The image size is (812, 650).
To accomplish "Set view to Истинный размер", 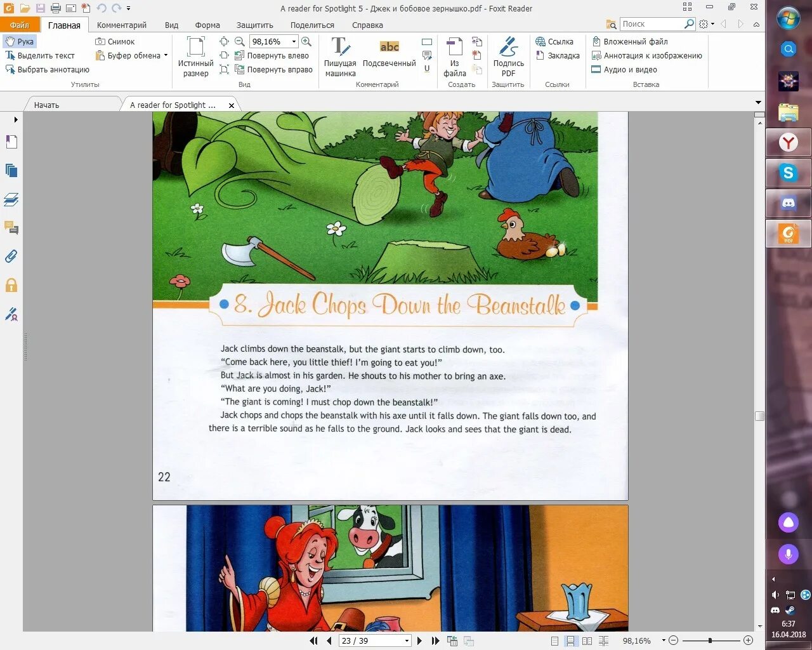I will coord(195,56).
